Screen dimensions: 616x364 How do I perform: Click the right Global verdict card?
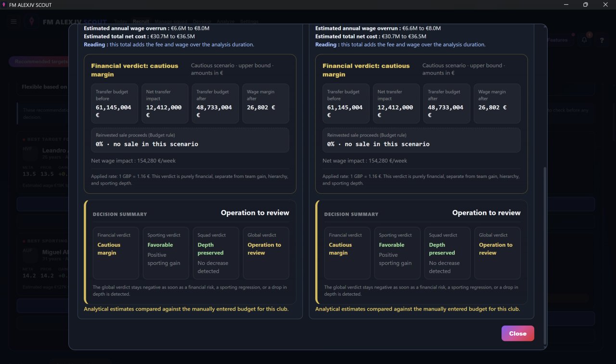pos(498,253)
